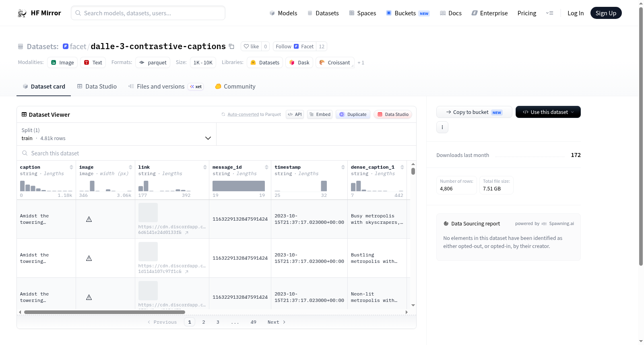Click the 'Busy metropolis with skyscrapers' cell
Viewport: 644px width, 345px height.
pyautogui.click(x=377, y=219)
